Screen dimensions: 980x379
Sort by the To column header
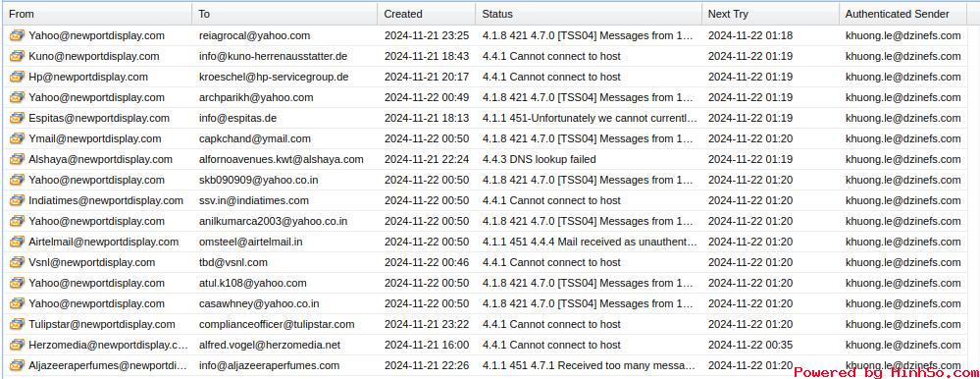coord(284,14)
